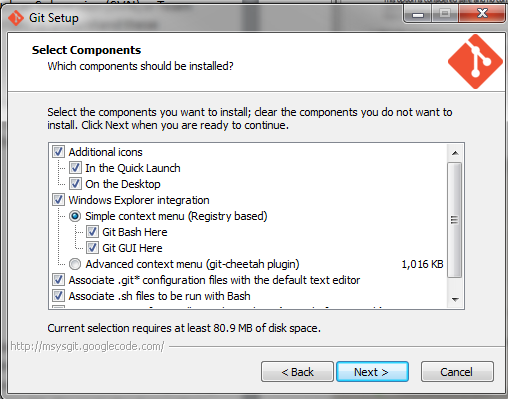Uncheck the Git GUI Here checkbox
Viewport: 508px width, 399px height.
[x=92, y=248]
